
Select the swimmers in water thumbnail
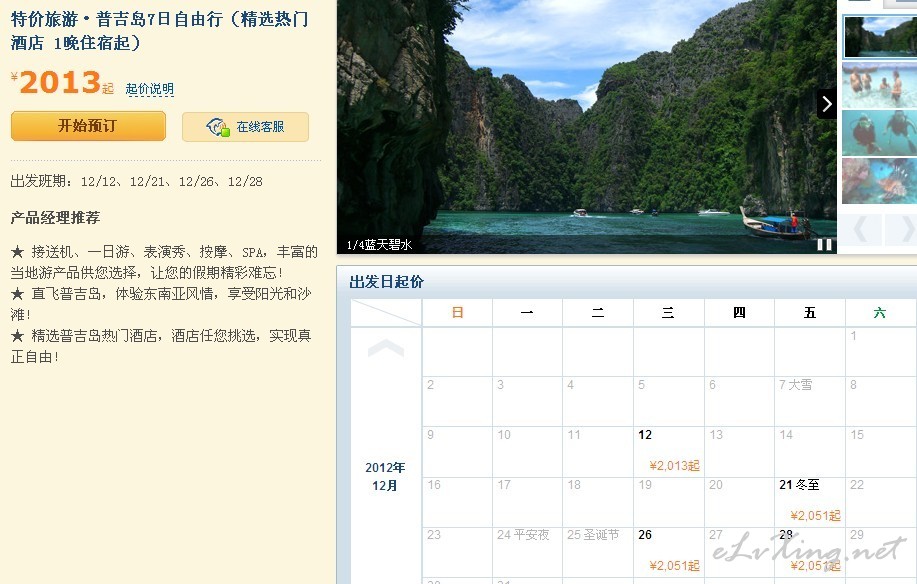click(x=880, y=85)
